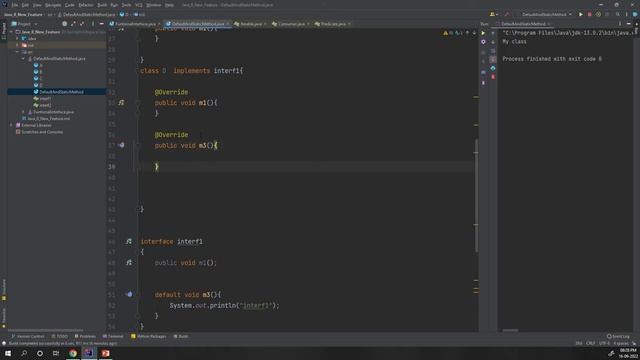Open Google Chrome from taskbar
640x360 pixels.
pyautogui.click(x=73, y=353)
